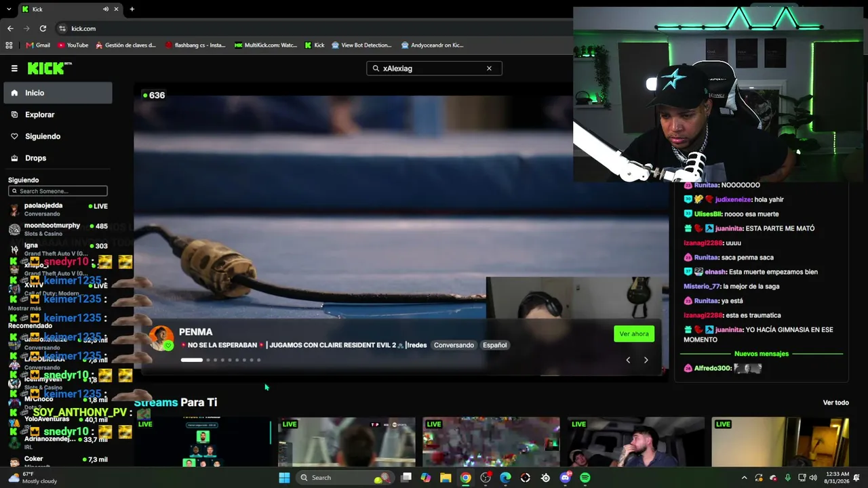The height and width of the screenshot is (488, 868).
Task: Click username Misterio_77 in chat
Action: click(701, 287)
